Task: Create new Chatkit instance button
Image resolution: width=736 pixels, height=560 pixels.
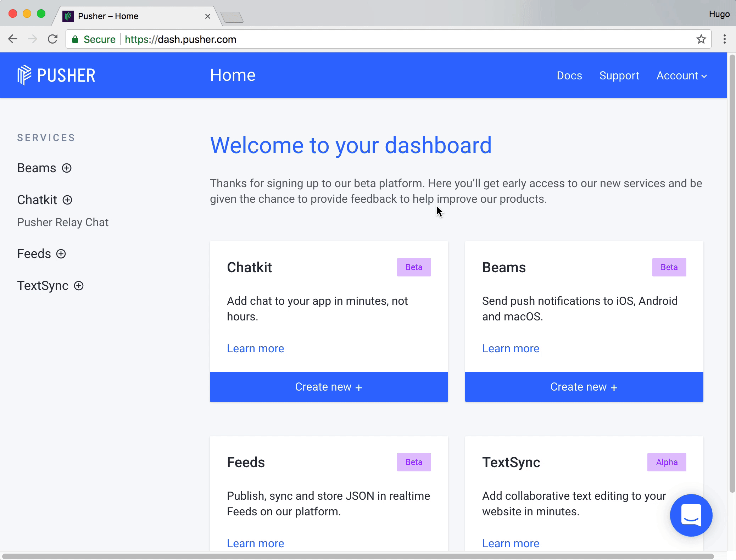Action: click(x=329, y=387)
